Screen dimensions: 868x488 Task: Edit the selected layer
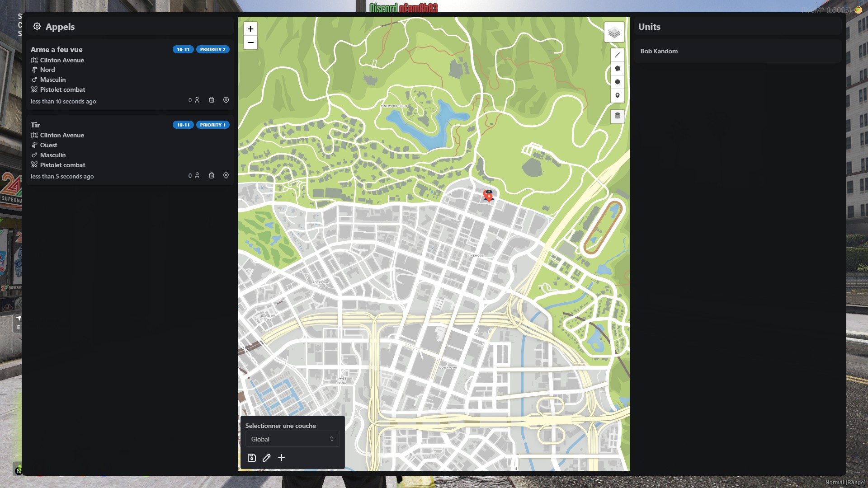point(267,458)
